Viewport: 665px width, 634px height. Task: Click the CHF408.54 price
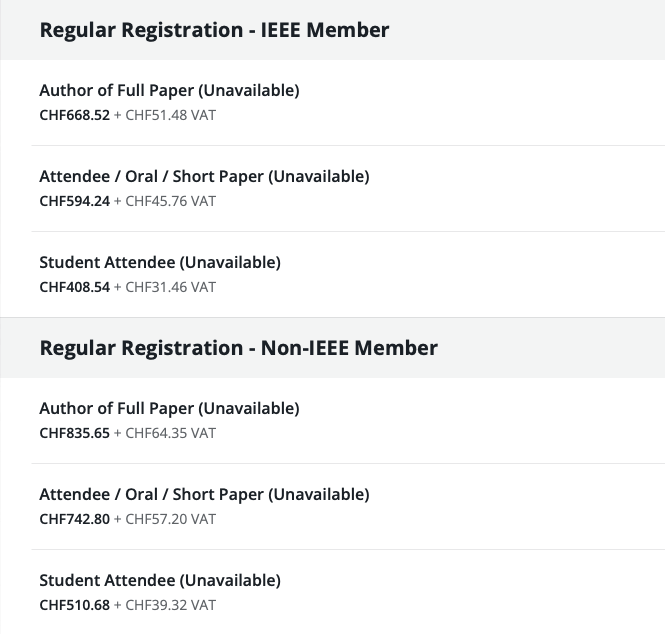[x=74, y=287]
